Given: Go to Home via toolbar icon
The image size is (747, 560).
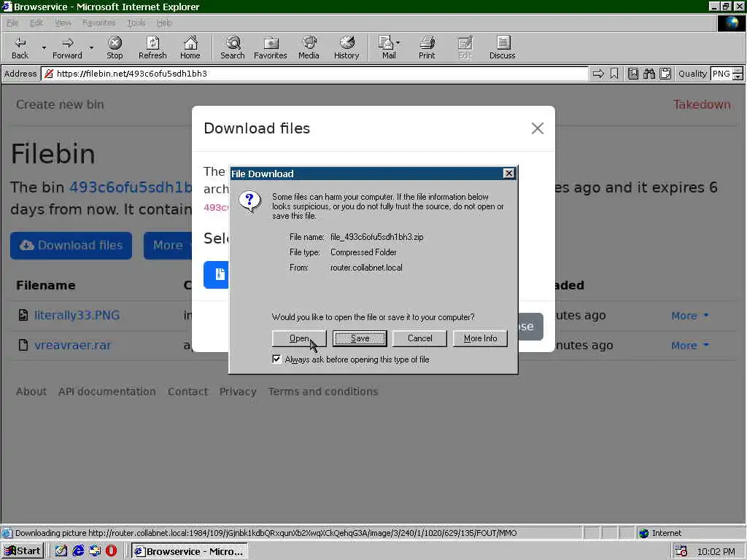Looking at the screenshot, I should [190, 47].
